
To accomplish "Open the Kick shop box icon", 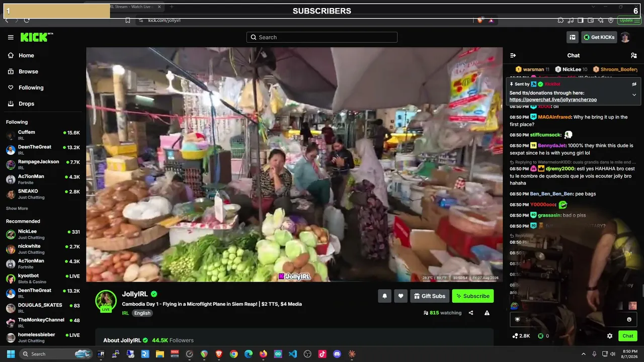I will click(x=573, y=37).
